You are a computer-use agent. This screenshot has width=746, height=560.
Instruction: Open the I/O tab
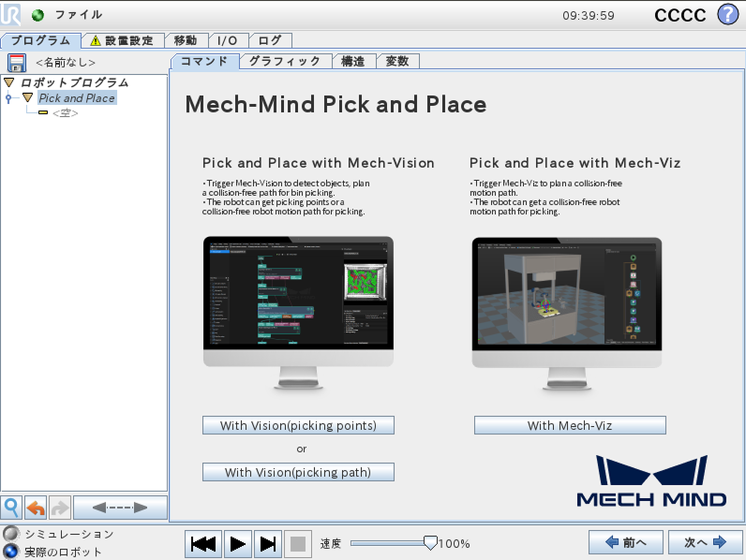(x=228, y=40)
